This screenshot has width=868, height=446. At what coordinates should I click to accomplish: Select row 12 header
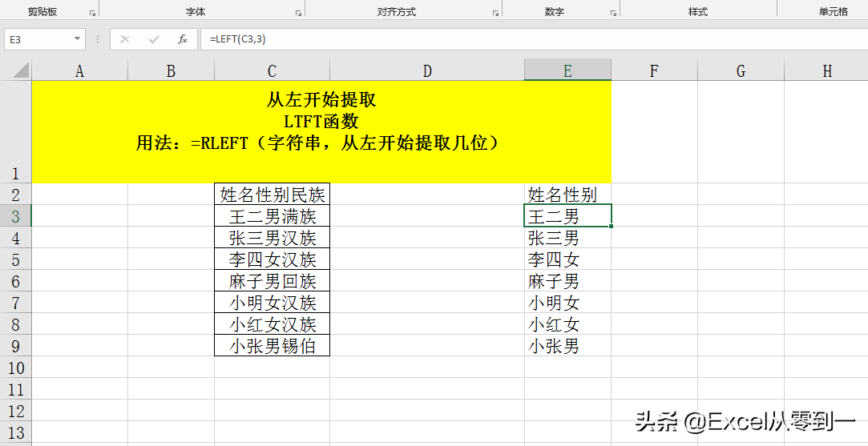[15, 411]
